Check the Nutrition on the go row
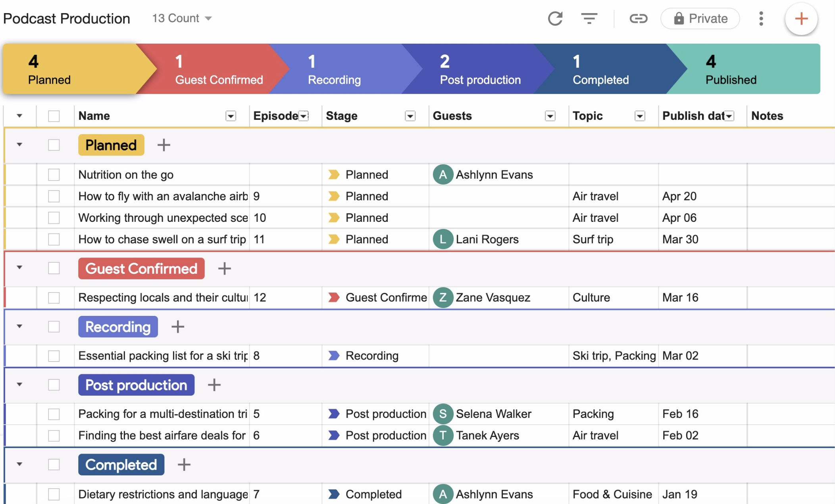This screenshot has height=504, width=835. coord(54,175)
